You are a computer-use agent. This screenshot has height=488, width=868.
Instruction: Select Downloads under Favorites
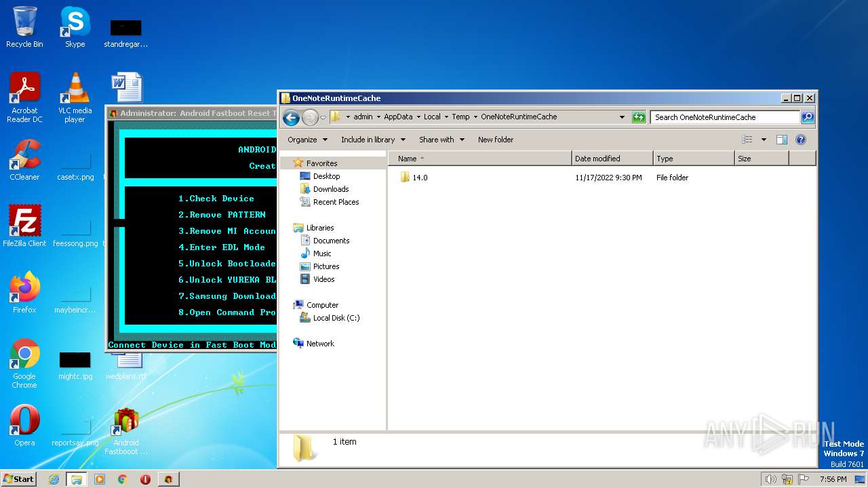(x=331, y=189)
